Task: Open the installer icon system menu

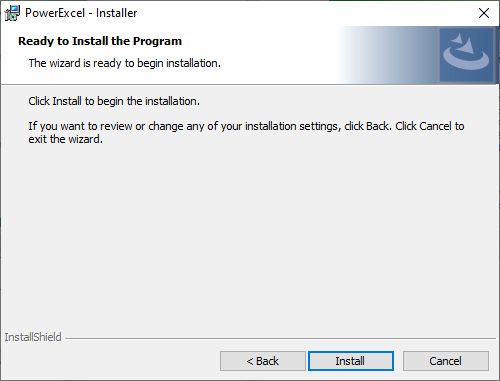Action: pyautogui.click(x=12, y=13)
